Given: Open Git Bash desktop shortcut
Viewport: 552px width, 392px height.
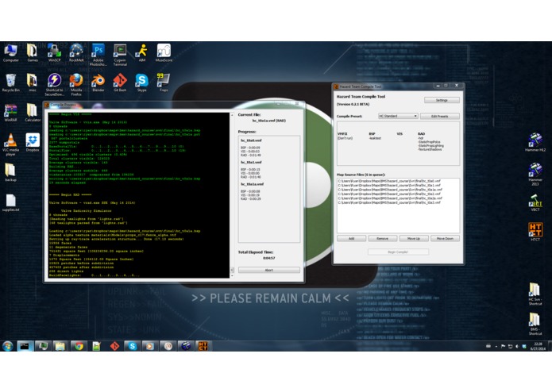Looking at the screenshot, I should [120, 83].
